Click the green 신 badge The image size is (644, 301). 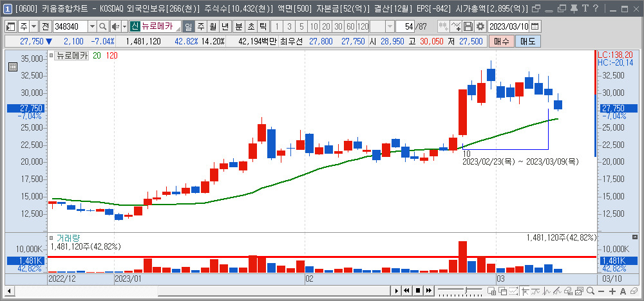coord(135,26)
